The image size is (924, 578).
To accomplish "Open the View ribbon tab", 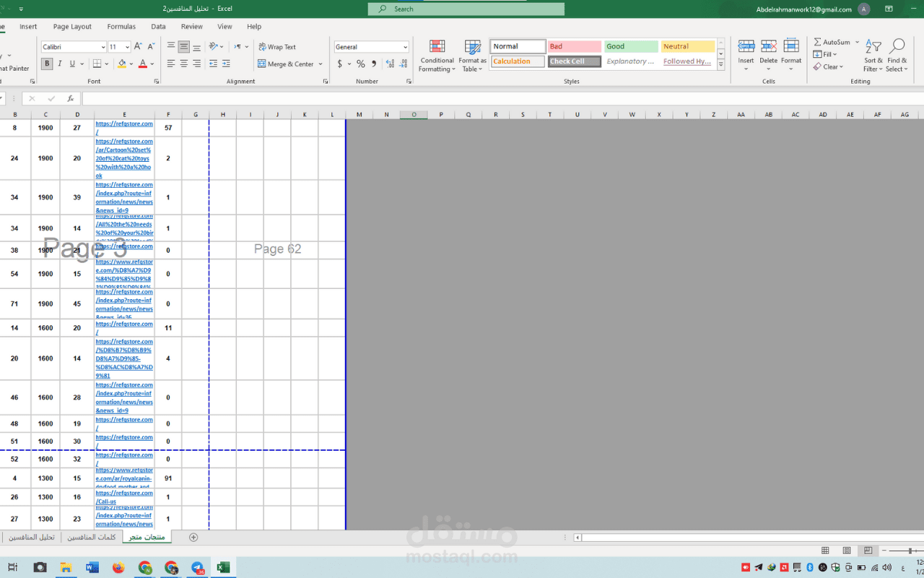I will point(225,27).
